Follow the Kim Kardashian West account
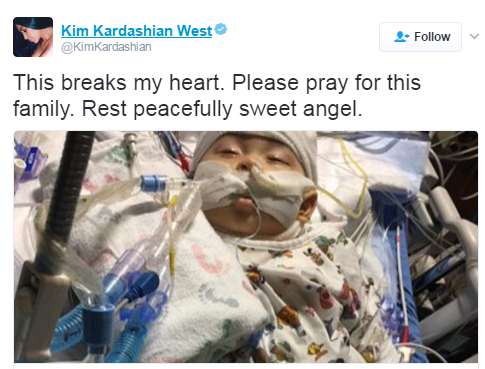Image resolution: width=485 pixels, height=369 pixels. click(420, 37)
